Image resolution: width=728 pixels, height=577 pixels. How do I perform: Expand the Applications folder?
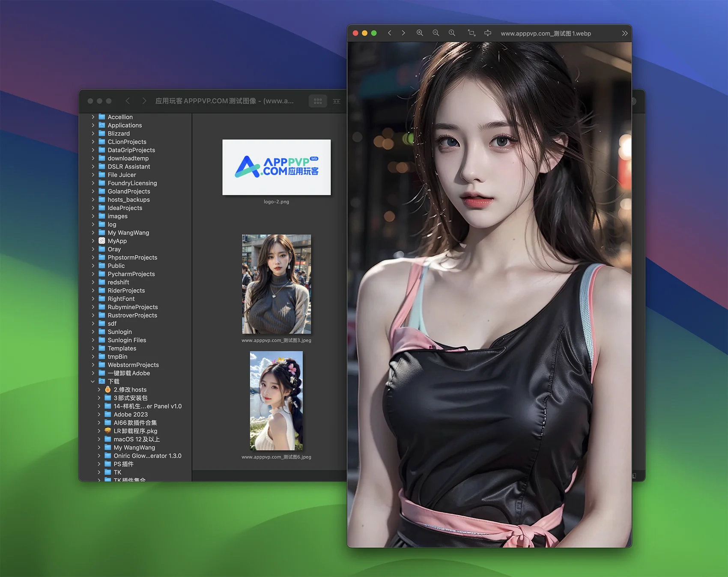(x=93, y=125)
